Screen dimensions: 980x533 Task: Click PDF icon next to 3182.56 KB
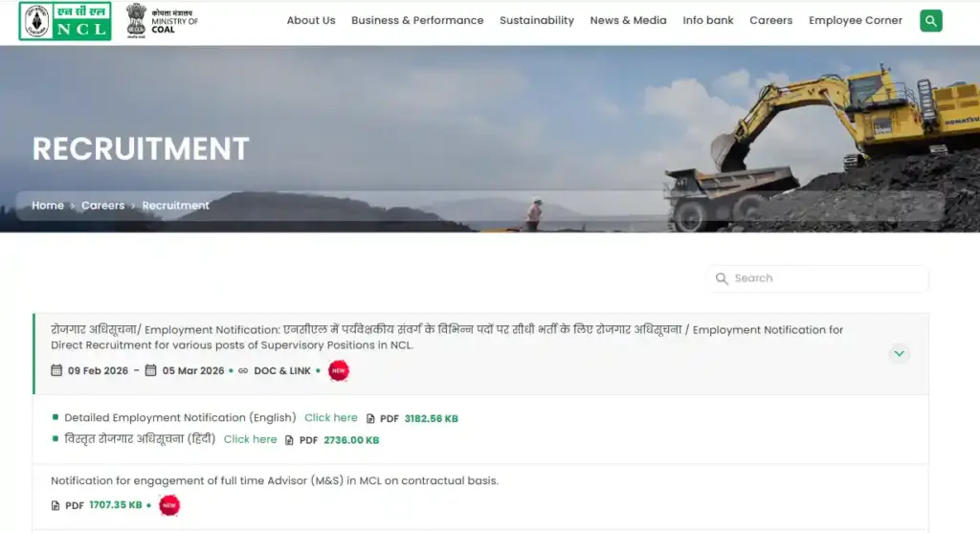pos(371,419)
